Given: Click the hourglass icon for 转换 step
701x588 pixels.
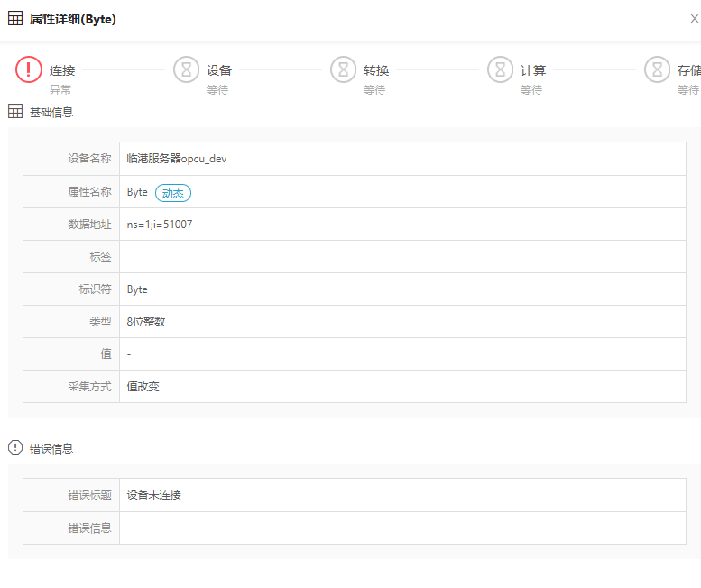Looking at the screenshot, I should (343, 69).
